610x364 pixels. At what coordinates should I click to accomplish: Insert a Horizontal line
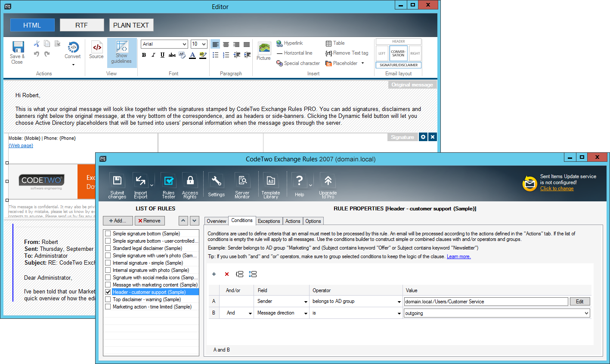click(294, 53)
